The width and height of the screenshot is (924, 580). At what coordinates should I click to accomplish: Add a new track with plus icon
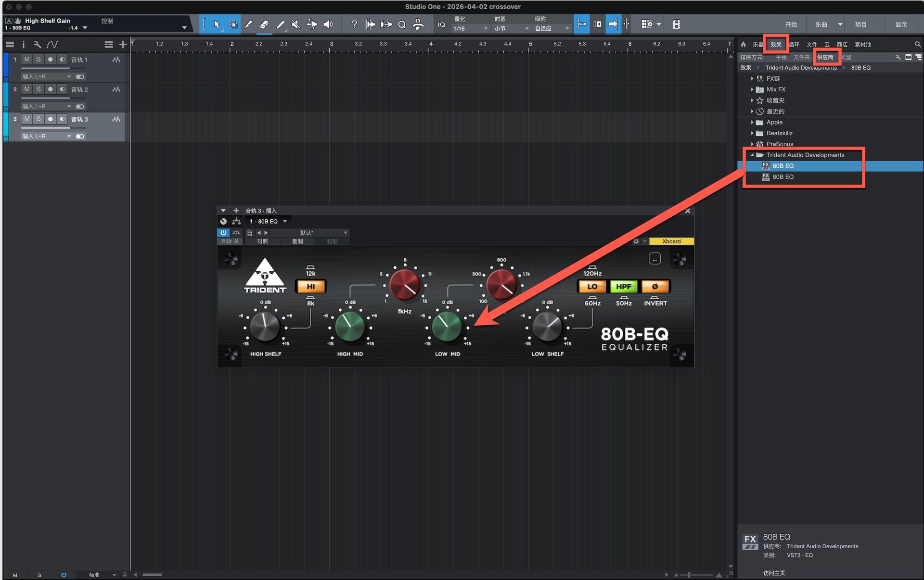[x=123, y=44]
